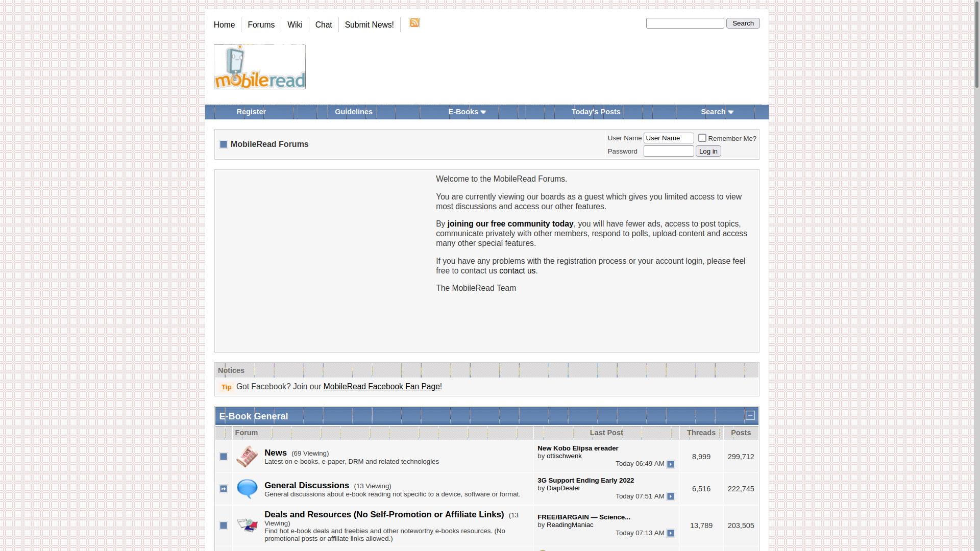Click the MobileRead logo image
The width and height of the screenshot is (980, 551).
point(259,67)
